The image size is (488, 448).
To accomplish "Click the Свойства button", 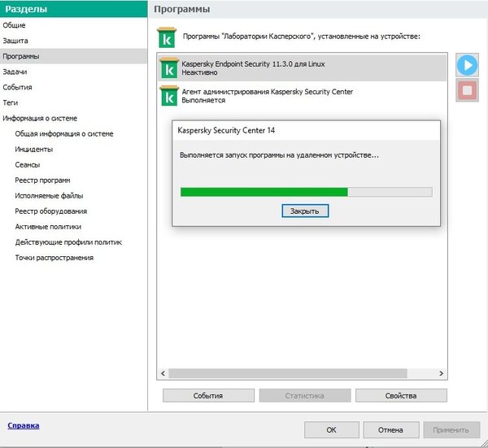I will click(x=401, y=396).
